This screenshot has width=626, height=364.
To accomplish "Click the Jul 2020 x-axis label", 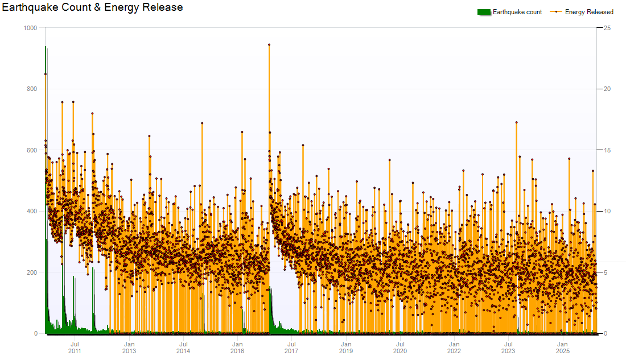I will (x=400, y=348).
